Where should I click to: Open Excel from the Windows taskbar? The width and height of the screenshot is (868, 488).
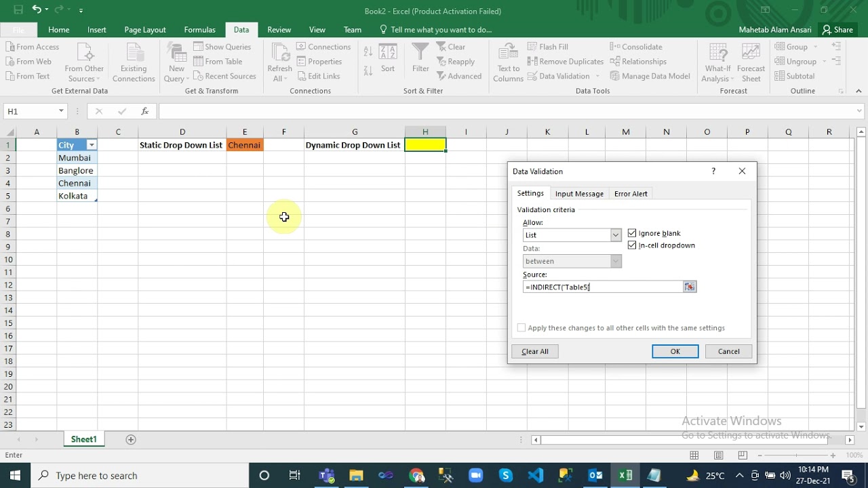tap(625, 475)
